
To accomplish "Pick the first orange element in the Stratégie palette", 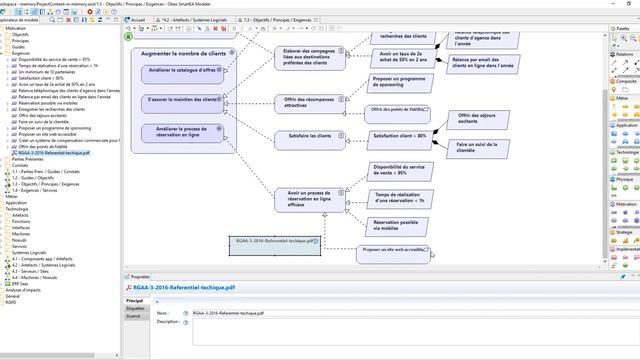I will point(614,241).
